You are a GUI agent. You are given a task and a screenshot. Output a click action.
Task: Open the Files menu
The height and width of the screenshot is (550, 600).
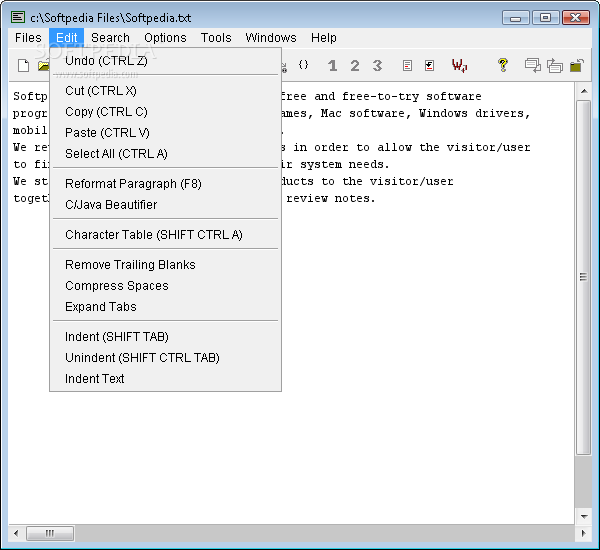28,38
